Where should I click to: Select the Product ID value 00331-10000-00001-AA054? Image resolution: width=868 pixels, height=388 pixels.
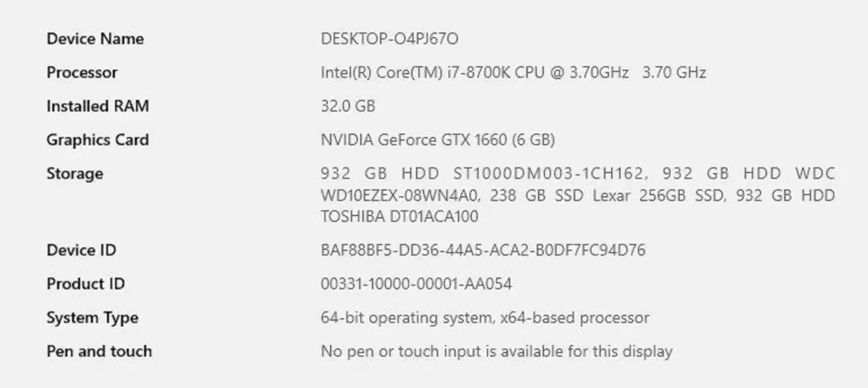point(416,284)
